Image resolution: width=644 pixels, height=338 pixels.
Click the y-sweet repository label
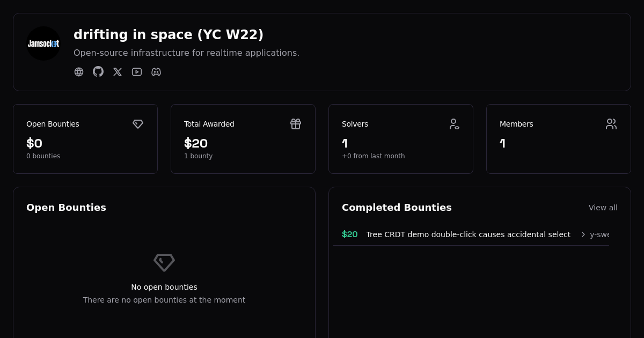pos(600,234)
